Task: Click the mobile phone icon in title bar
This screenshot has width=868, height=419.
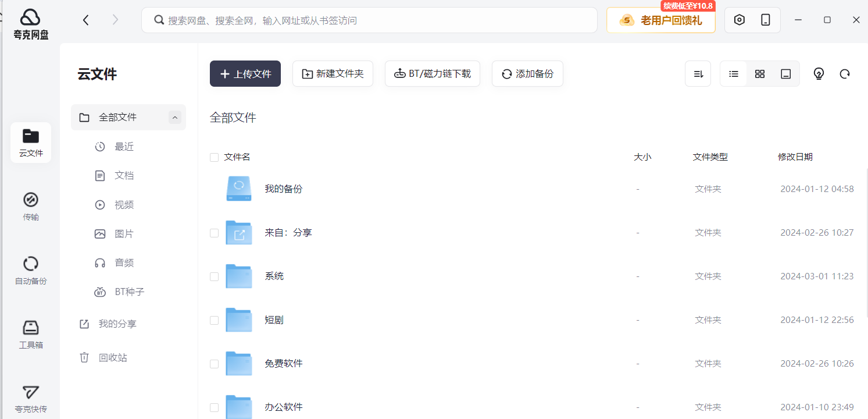Action: (766, 20)
